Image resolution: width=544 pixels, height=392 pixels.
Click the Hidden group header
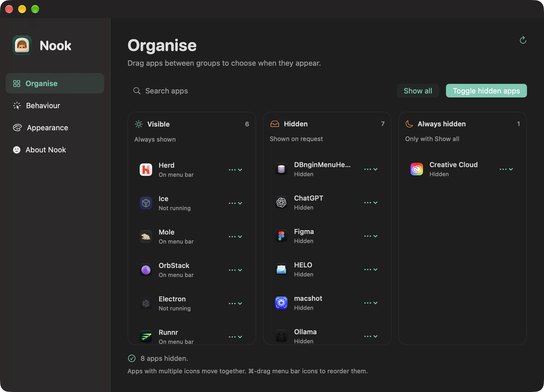(x=327, y=124)
